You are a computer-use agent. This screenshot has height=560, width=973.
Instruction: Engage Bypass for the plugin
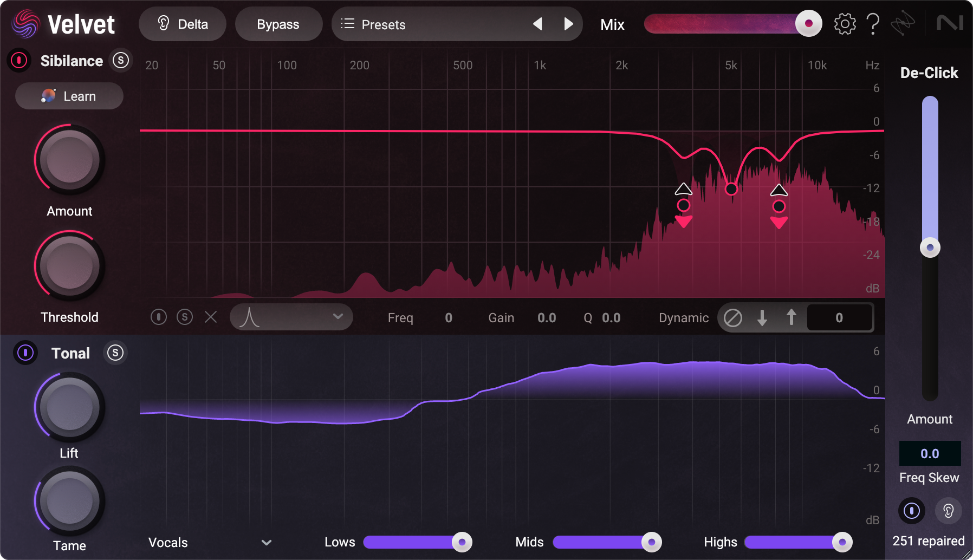coord(278,24)
